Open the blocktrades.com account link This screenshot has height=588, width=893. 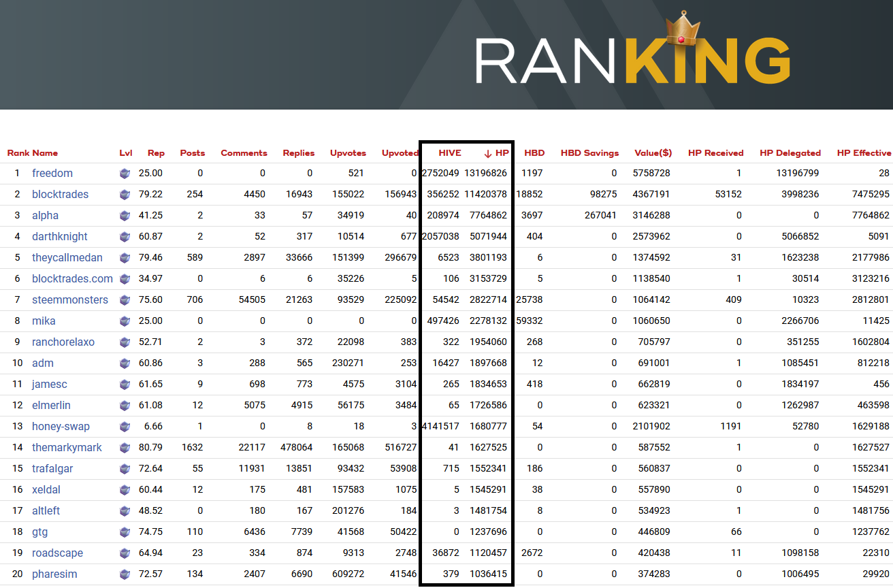pyautogui.click(x=72, y=279)
